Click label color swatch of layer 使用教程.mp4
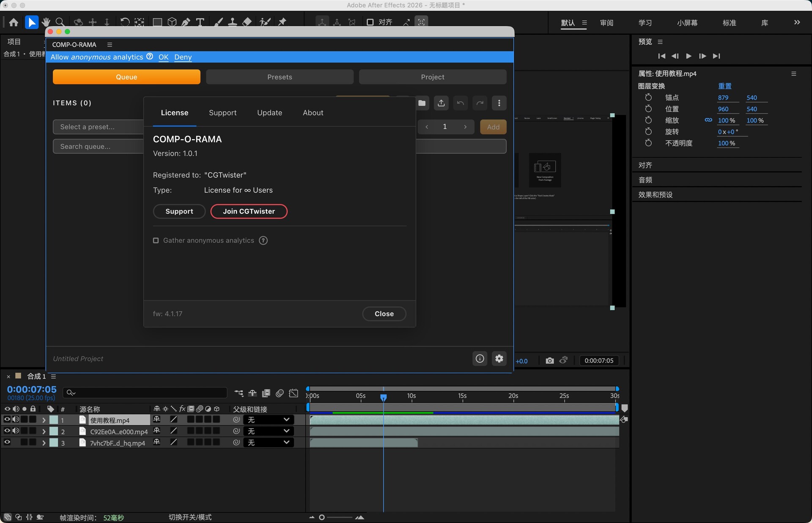 coord(54,420)
